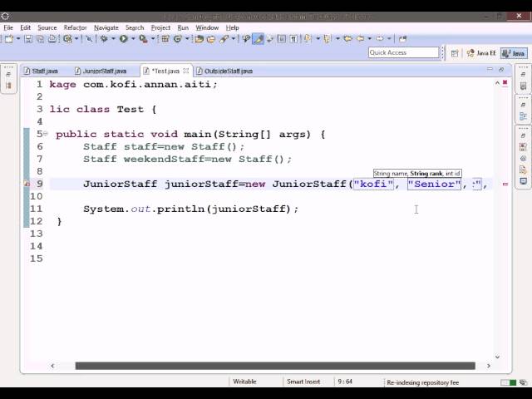Click the Run External Tools icon
The width and height of the screenshot is (532, 399).
pyautogui.click(x=143, y=39)
